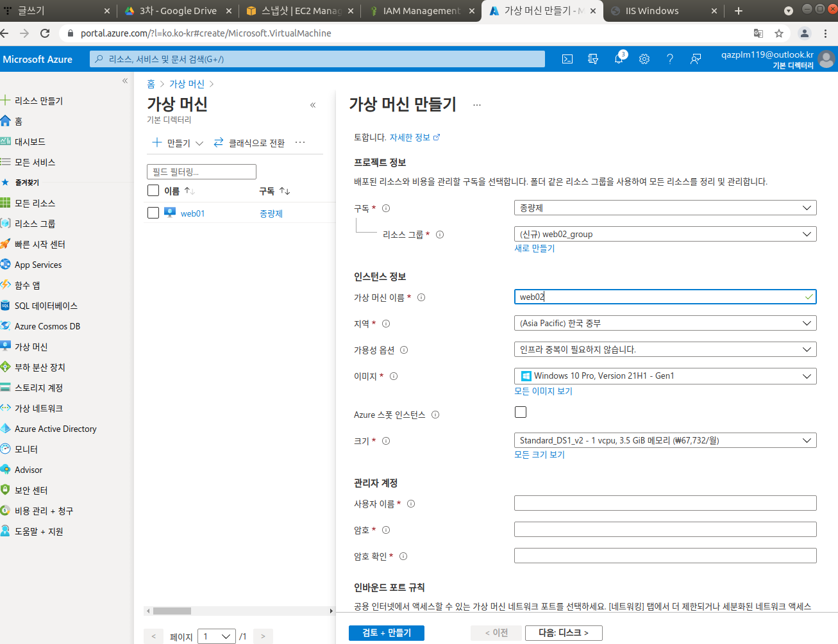Show info tooltip for 지역
838x644 pixels.
[x=386, y=324]
